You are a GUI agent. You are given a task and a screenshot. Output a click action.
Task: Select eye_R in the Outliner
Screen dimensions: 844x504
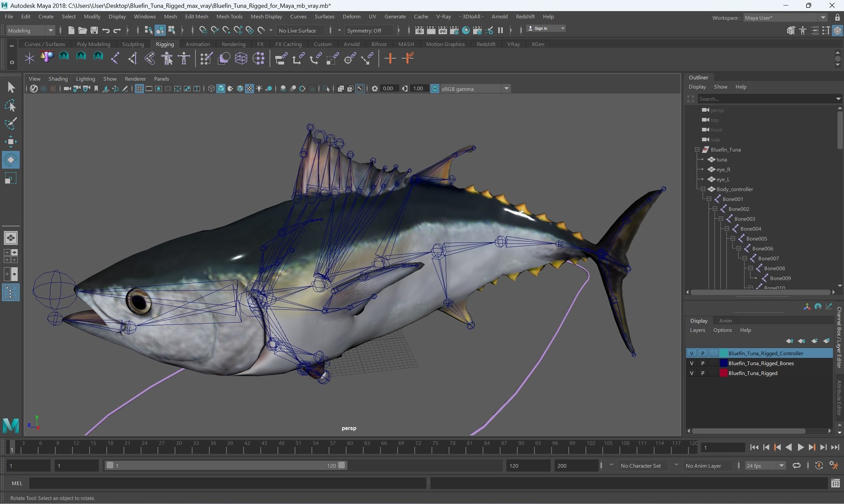coord(723,169)
